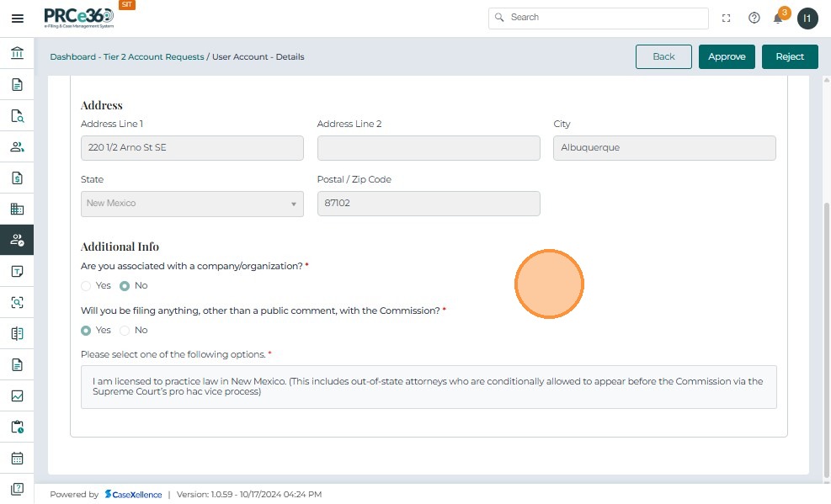Open the courthouse building sidebar icon
This screenshot has width=831, height=504.
[17, 54]
